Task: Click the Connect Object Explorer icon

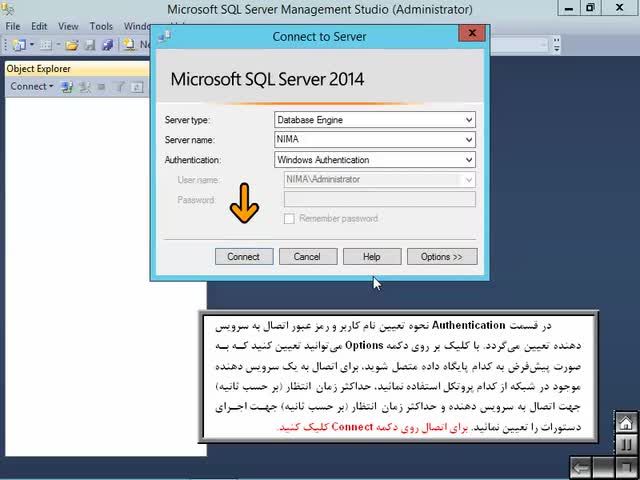Action: pos(67,87)
